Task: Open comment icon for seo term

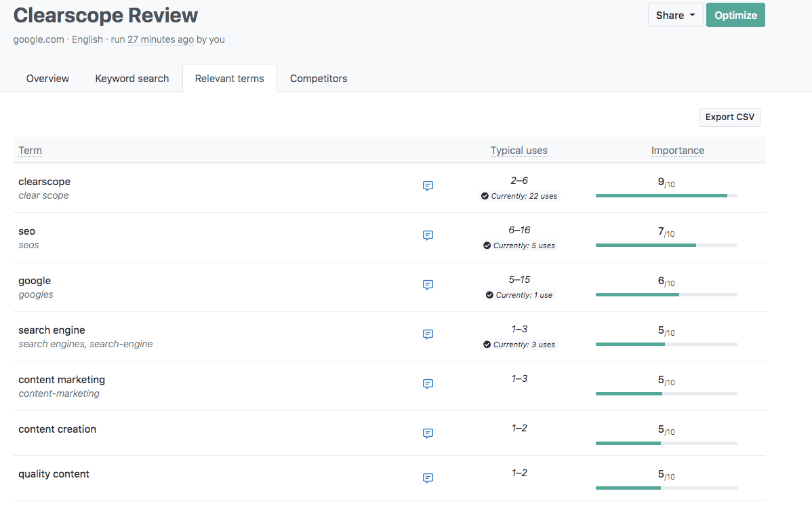Action: [x=428, y=235]
